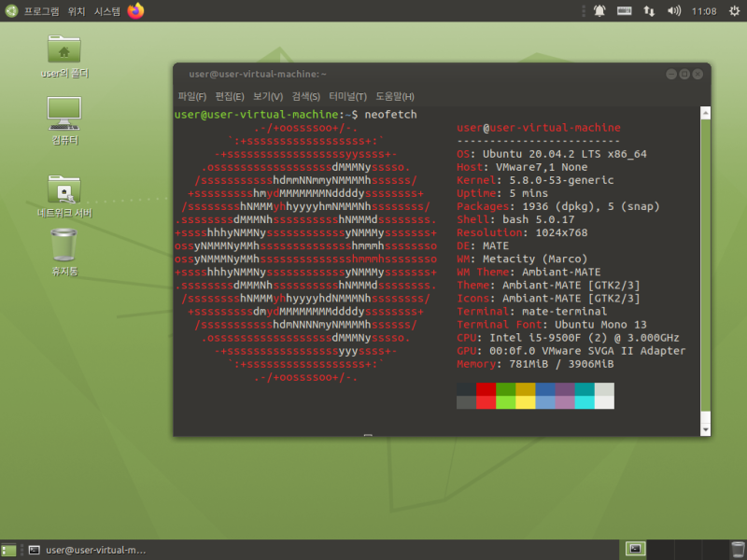Open the 시스템 (System) menu
The width and height of the screenshot is (747, 560).
coord(107,11)
